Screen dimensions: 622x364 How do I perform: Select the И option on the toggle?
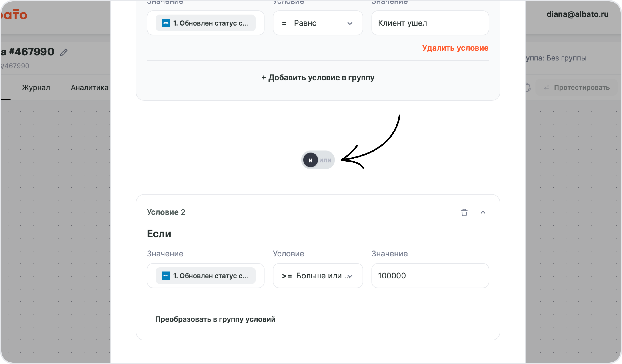click(310, 160)
